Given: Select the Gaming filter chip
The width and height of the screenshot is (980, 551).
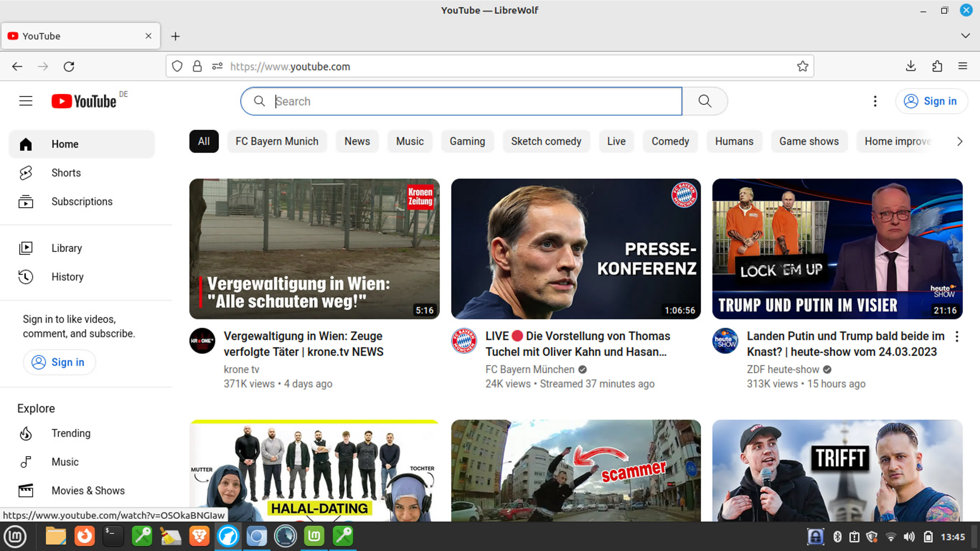Looking at the screenshot, I should 467,142.
